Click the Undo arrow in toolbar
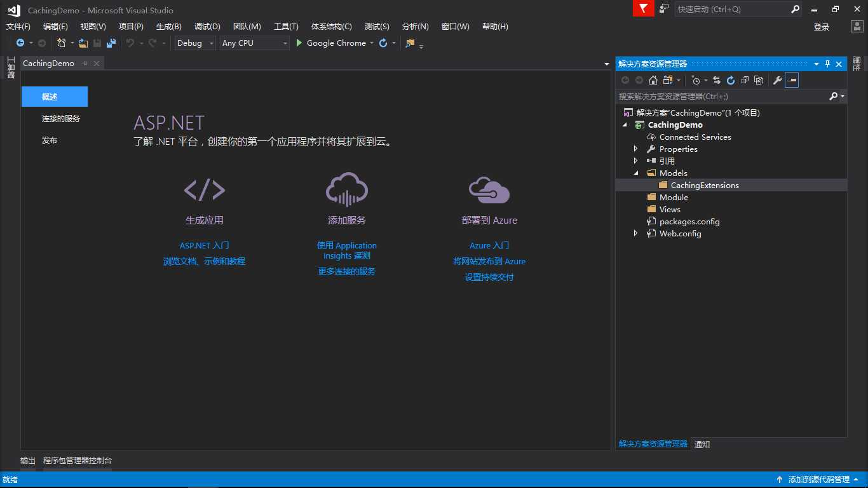The image size is (868, 488). pos(130,43)
